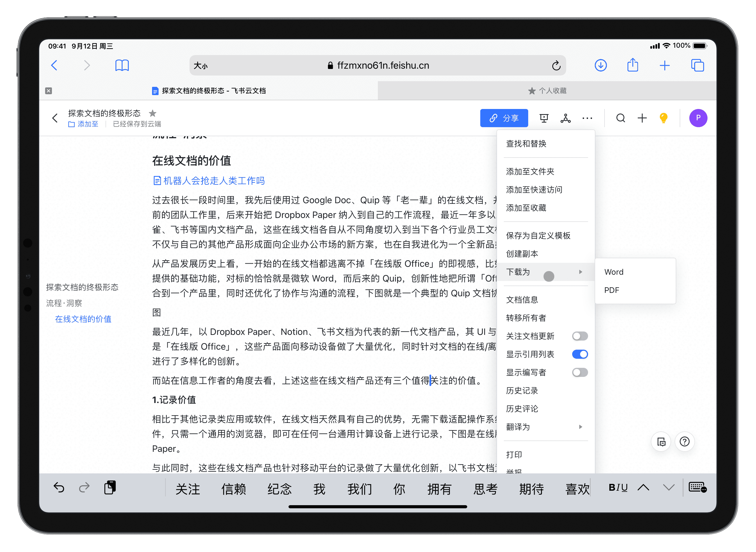Open 文档信息 menu item

546,300
